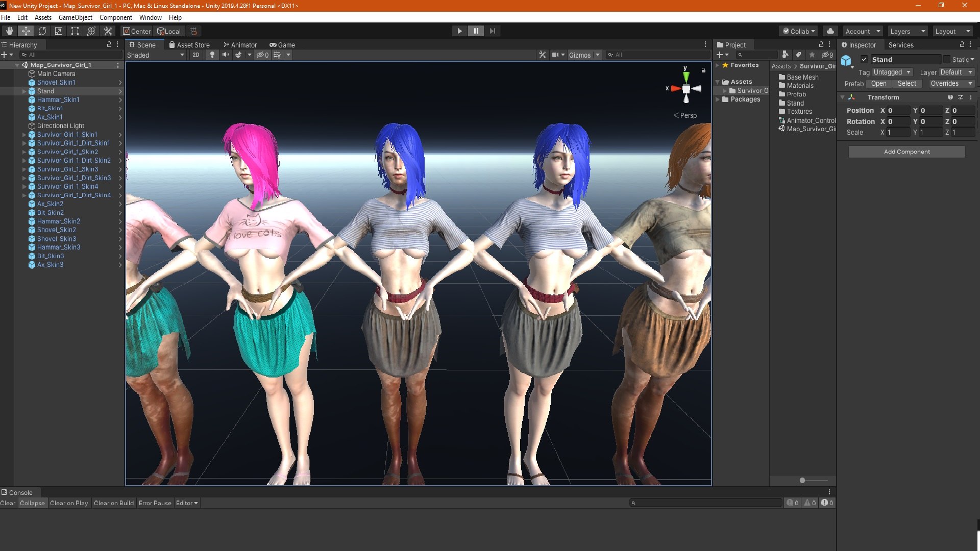
Task: Open cloud services icon
Action: pyautogui.click(x=830, y=31)
